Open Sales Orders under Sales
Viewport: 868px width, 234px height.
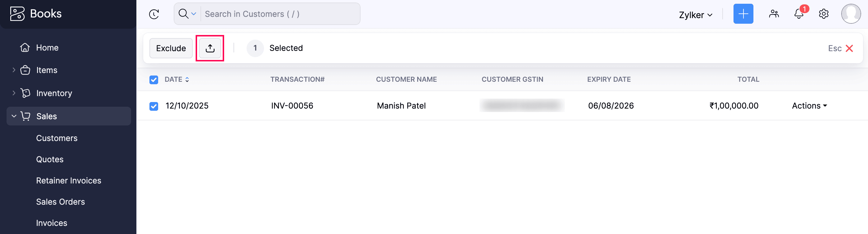[x=60, y=202]
